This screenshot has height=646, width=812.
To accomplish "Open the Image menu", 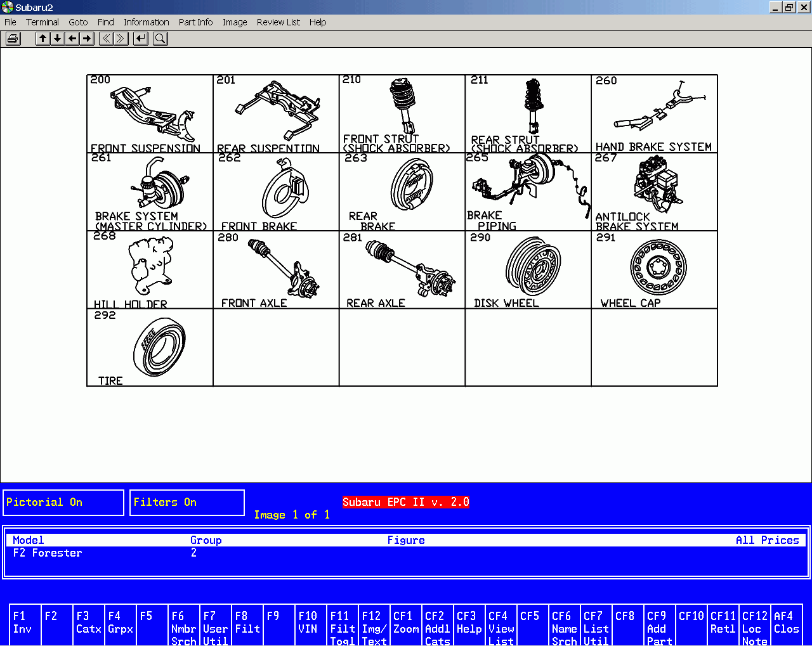I will tap(235, 22).
